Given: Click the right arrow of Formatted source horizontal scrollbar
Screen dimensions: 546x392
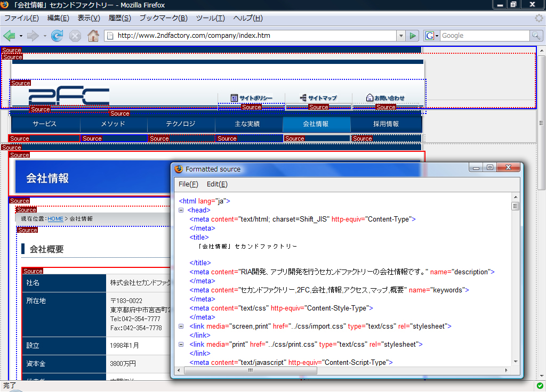Looking at the screenshot, I should pyautogui.click(x=507, y=371).
